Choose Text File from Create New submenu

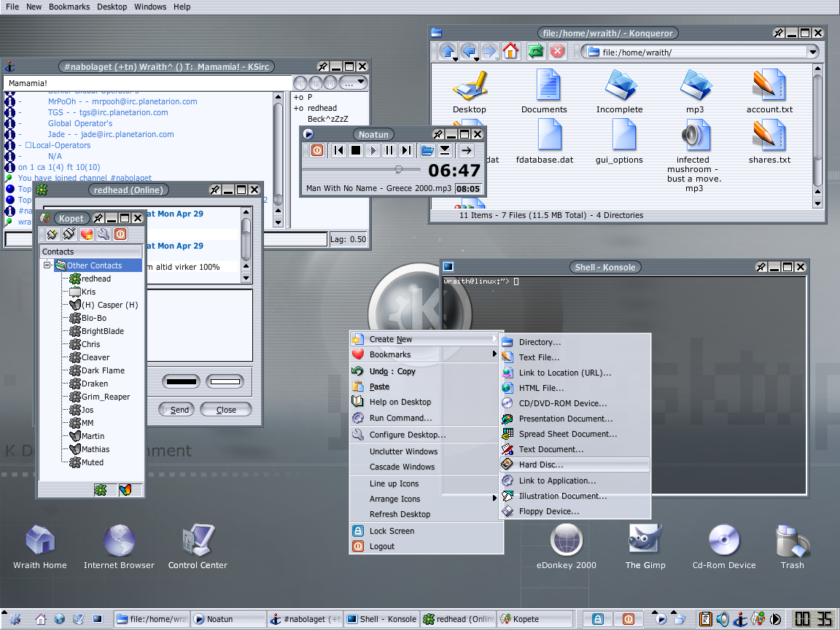point(575,357)
